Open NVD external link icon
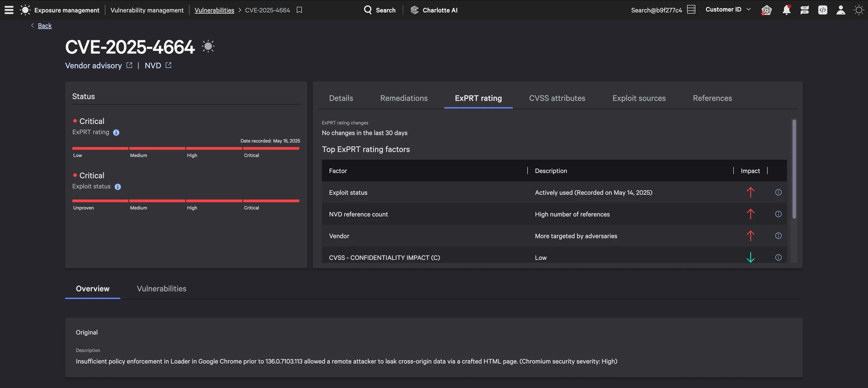 pos(168,65)
